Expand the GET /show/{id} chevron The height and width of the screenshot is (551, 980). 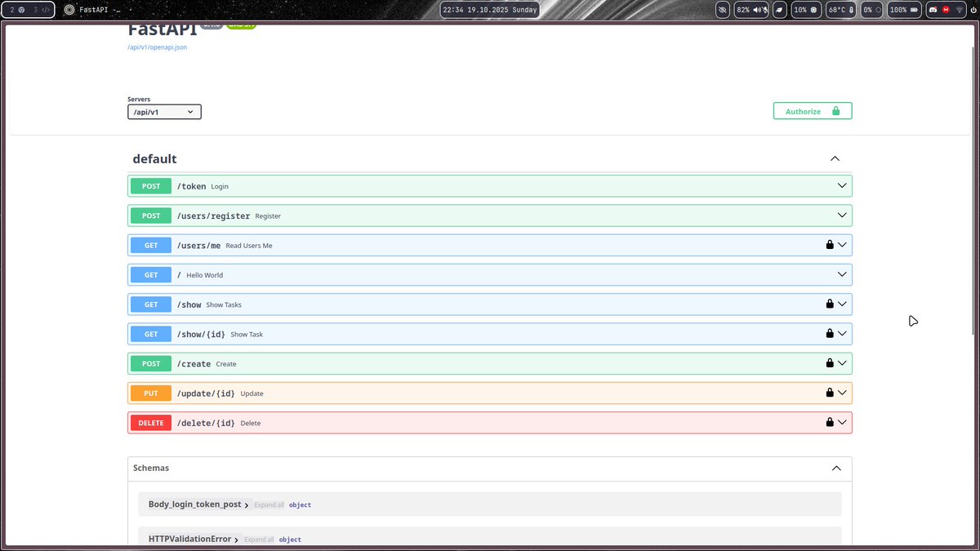(842, 333)
